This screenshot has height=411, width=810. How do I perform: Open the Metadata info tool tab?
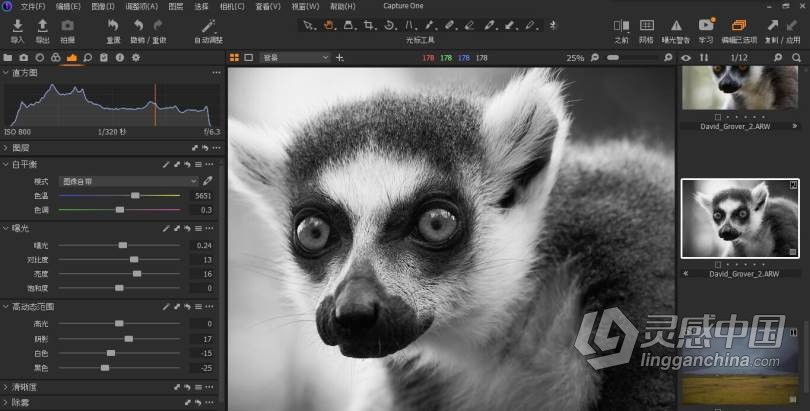point(120,58)
